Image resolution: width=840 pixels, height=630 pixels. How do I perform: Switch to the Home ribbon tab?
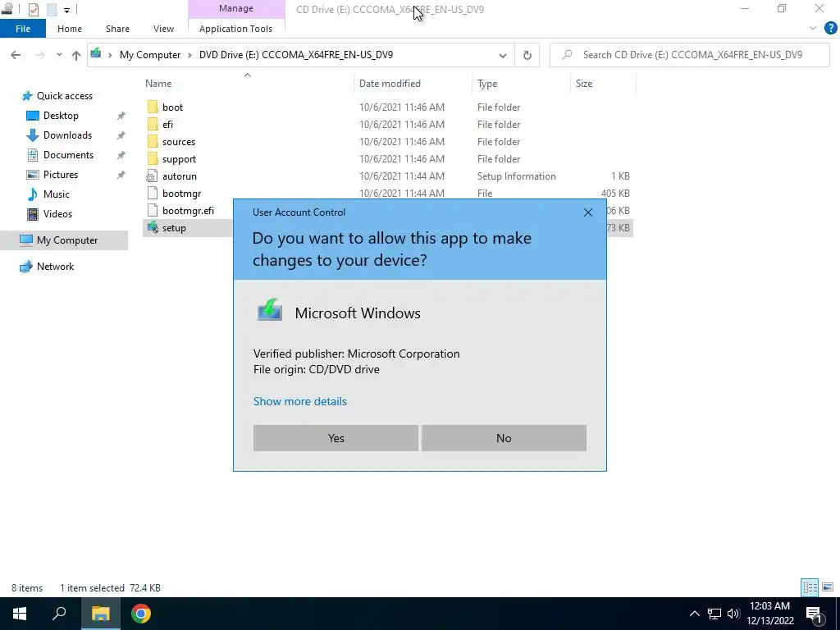coord(70,29)
